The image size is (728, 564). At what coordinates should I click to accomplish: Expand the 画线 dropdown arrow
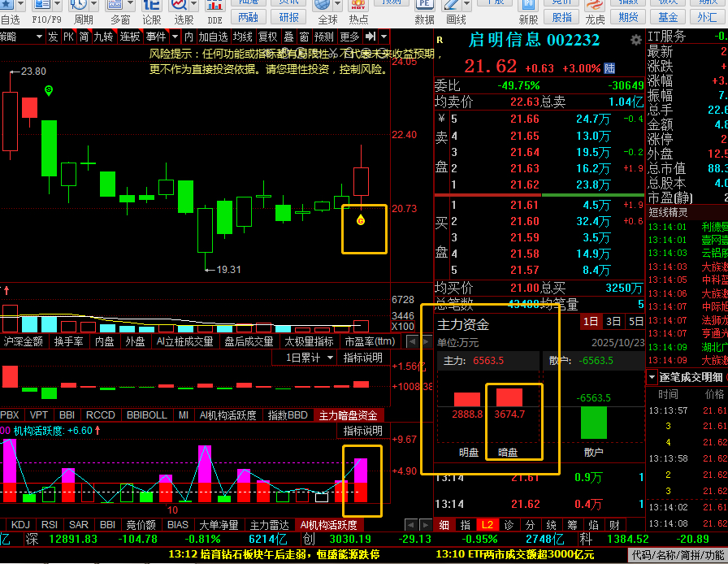[x=466, y=5]
